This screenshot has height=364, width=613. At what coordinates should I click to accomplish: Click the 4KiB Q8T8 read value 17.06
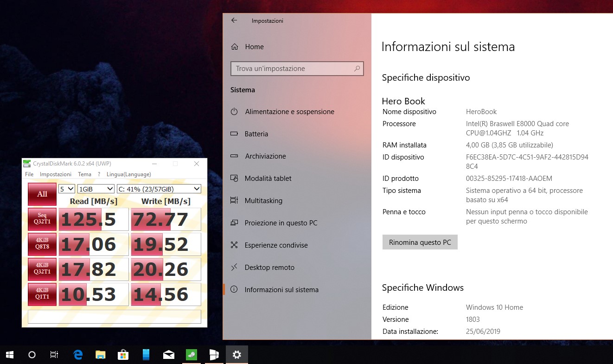[x=93, y=244]
